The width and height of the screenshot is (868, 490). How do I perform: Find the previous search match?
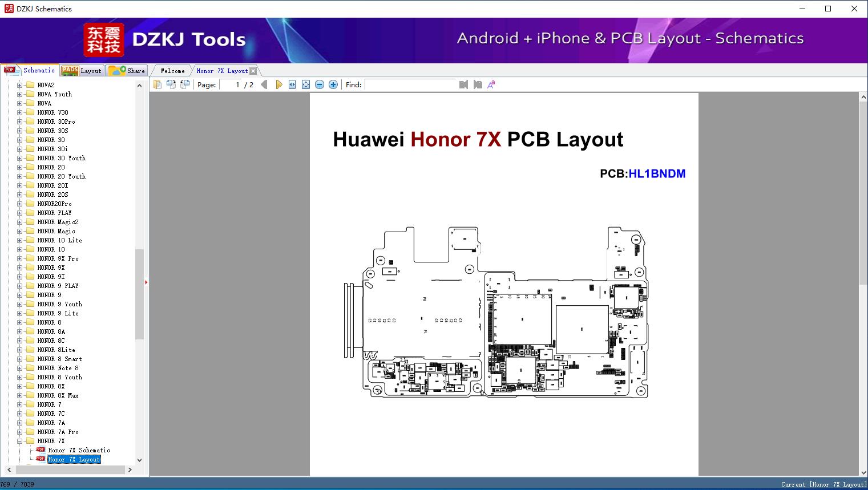[463, 84]
